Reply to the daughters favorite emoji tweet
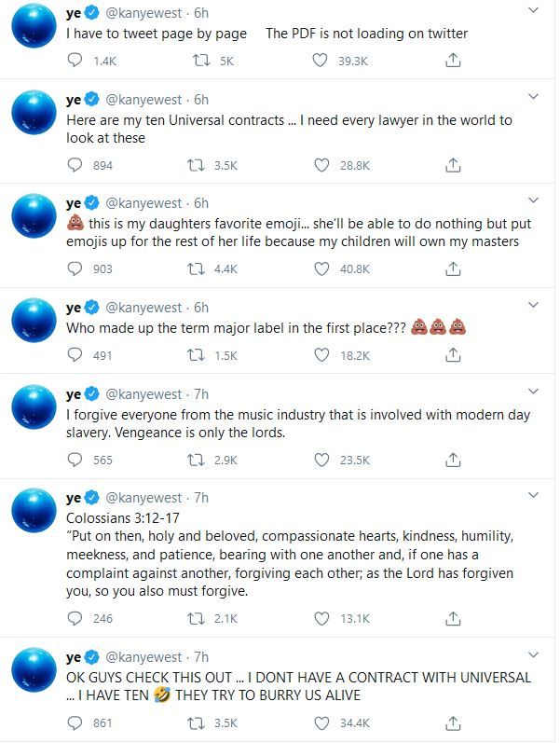 75,268
